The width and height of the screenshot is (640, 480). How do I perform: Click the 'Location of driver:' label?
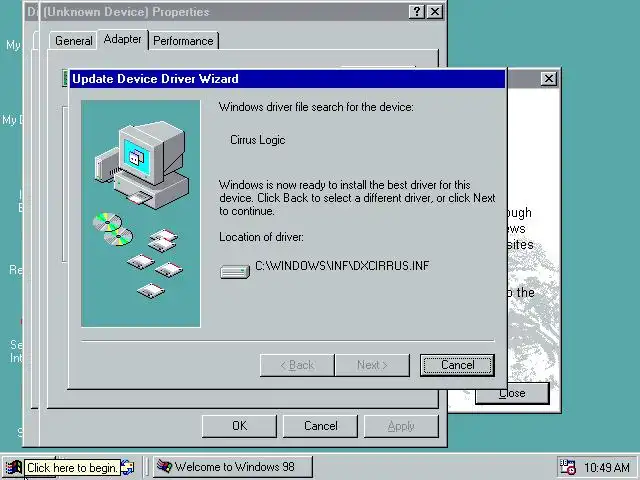[x=261, y=237]
